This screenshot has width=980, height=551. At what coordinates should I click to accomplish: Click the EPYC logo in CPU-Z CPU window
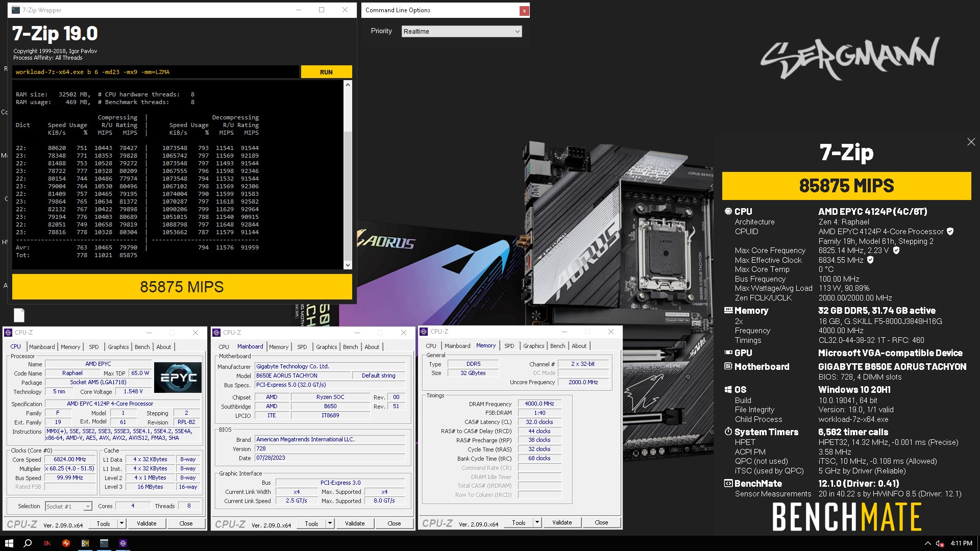tap(178, 378)
